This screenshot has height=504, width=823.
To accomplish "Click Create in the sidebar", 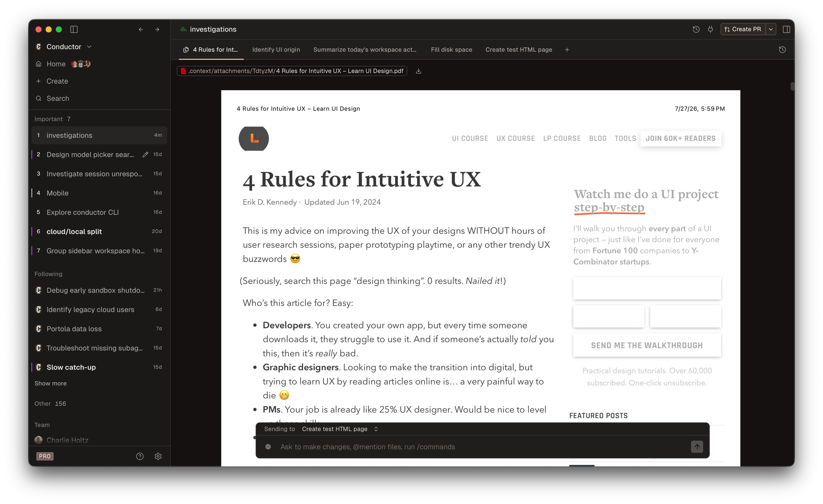I will [57, 81].
